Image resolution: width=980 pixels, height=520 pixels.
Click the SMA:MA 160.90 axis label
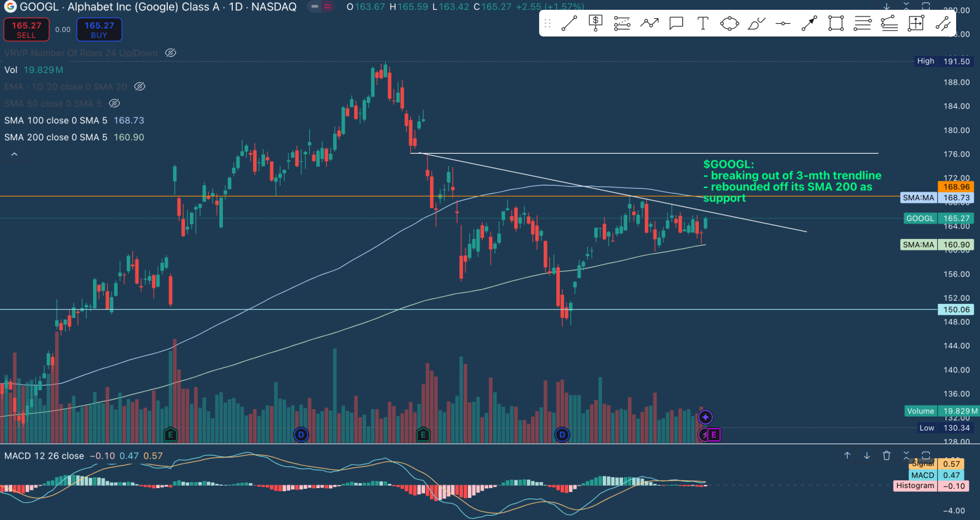pos(937,245)
